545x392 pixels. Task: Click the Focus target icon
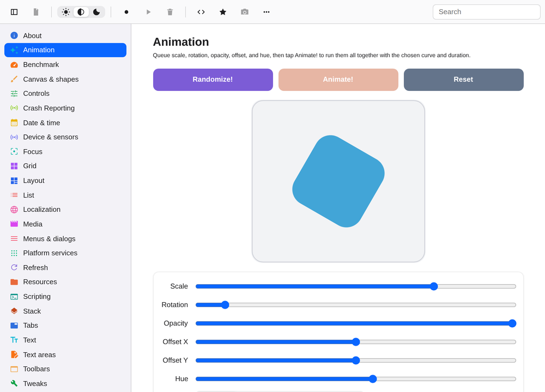[14, 151]
